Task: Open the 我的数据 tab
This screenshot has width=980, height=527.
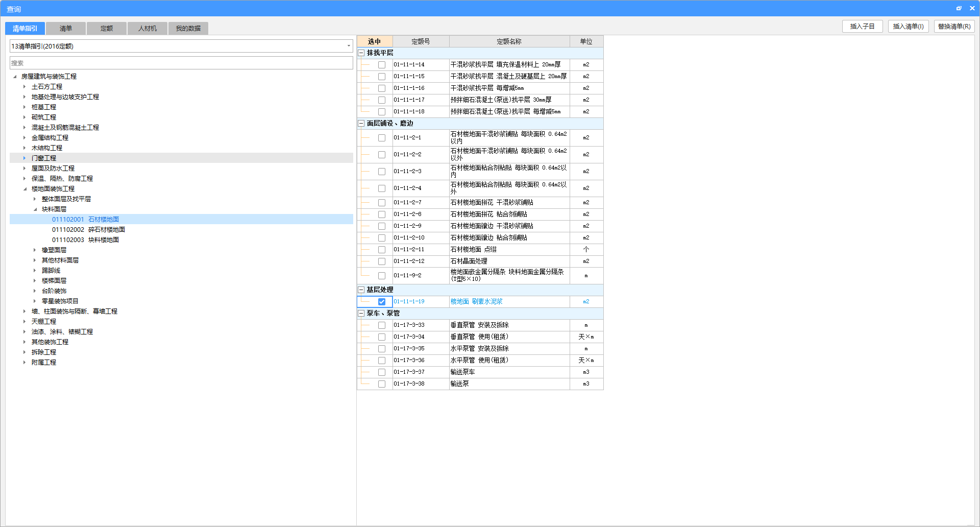Action: tap(188, 29)
